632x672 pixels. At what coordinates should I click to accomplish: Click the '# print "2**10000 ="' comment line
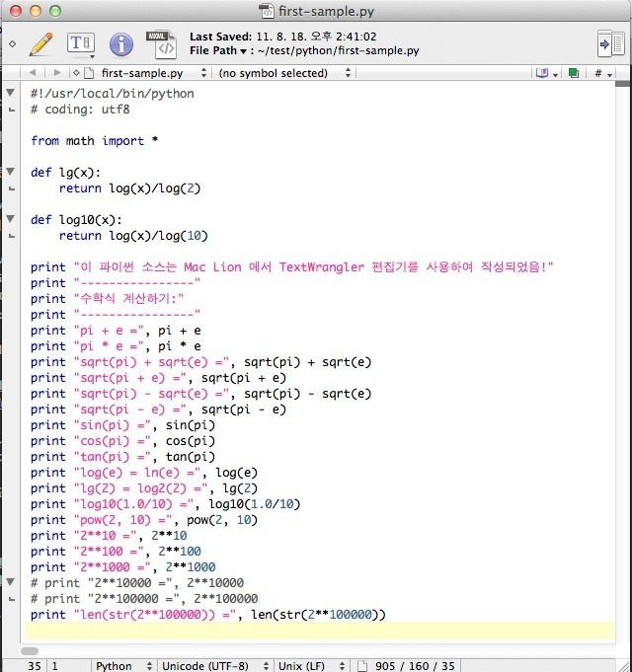pos(137,583)
